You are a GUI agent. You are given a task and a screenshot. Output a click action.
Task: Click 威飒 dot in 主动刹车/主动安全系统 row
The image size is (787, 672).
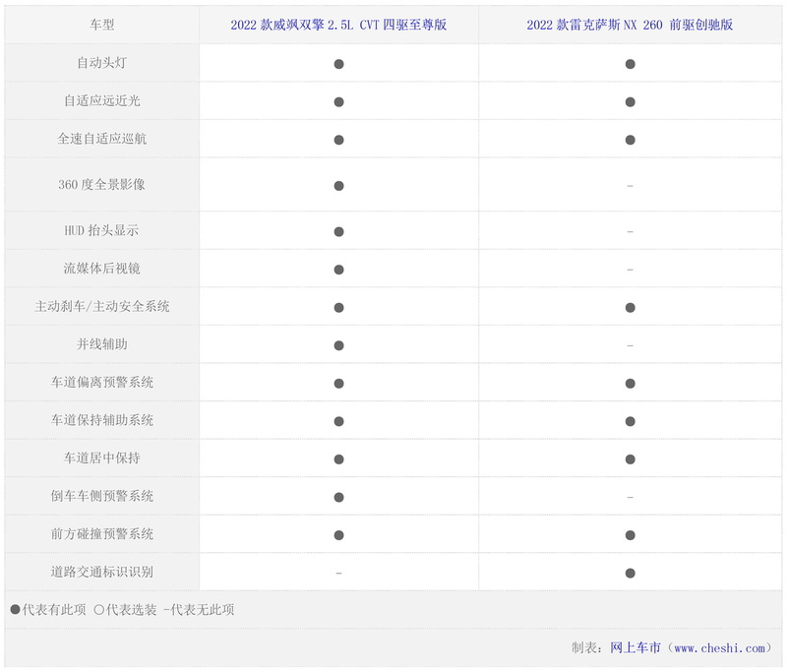pos(338,308)
